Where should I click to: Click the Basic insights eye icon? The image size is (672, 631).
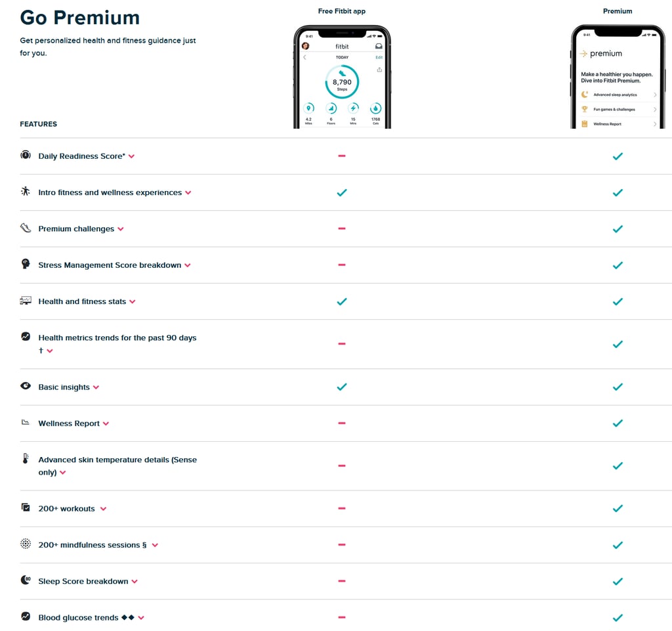(26, 386)
